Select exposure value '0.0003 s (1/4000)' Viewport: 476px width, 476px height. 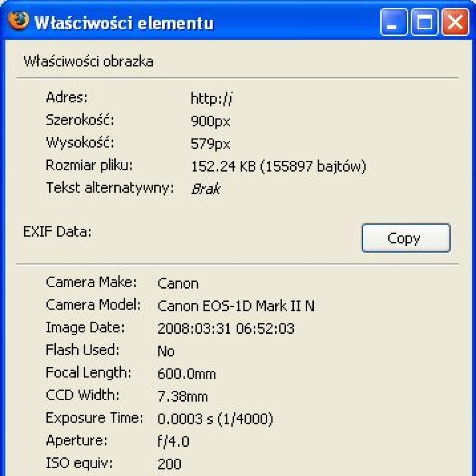(x=215, y=419)
